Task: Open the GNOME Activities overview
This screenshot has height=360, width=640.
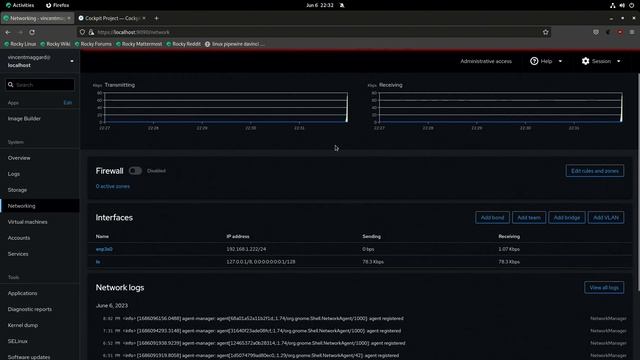Action: coord(20,5)
